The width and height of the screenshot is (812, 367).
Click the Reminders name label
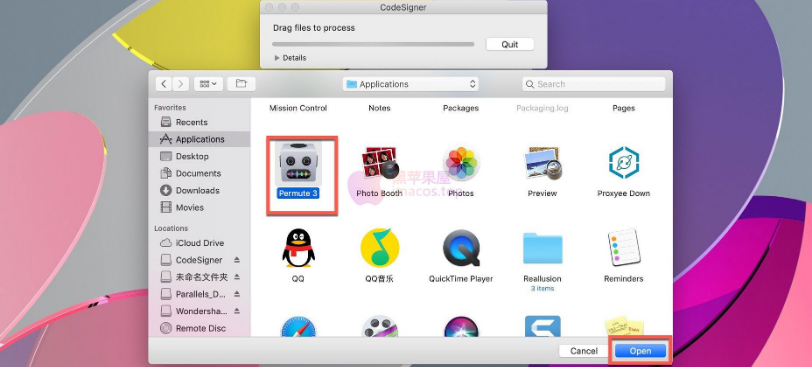pyautogui.click(x=624, y=279)
